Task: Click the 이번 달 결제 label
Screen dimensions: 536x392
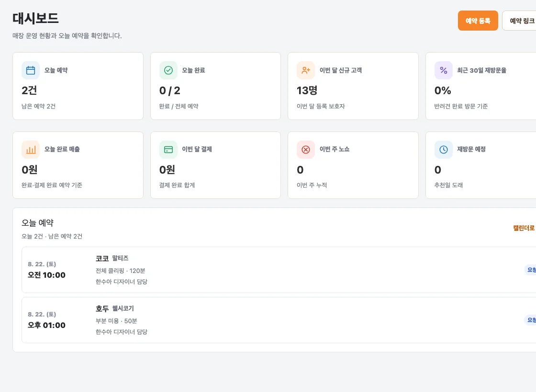Action: coord(197,149)
